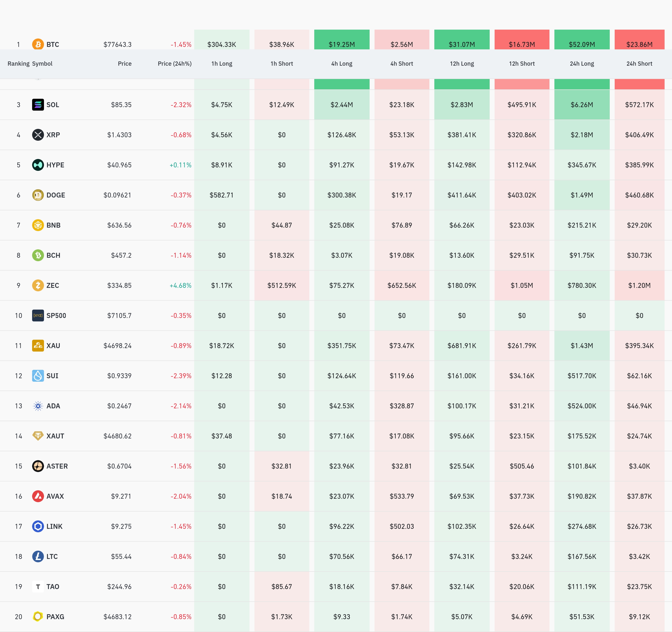Click the AVAX red logo icon
This screenshot has width=672, height=632.
(x=38, y=496)
